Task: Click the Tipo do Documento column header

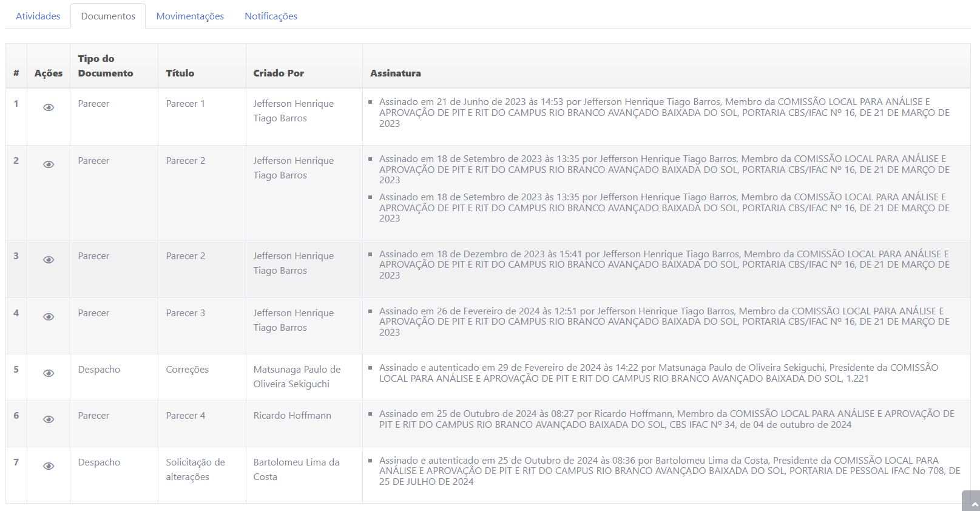Action: 105,66
